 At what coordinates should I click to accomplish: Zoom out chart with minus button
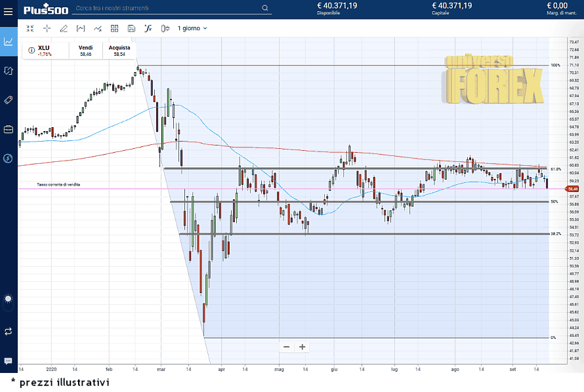click(x=286, y=347)
